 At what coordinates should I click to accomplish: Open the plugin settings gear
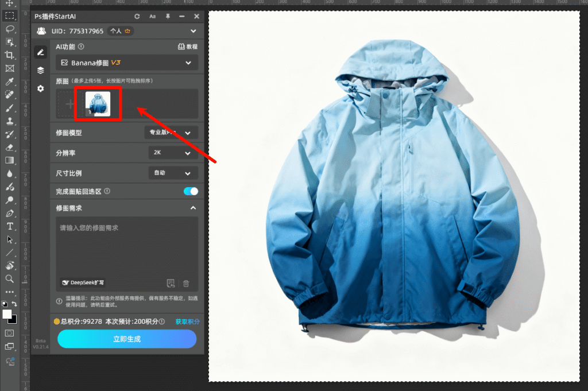click(x=40, y=88)
